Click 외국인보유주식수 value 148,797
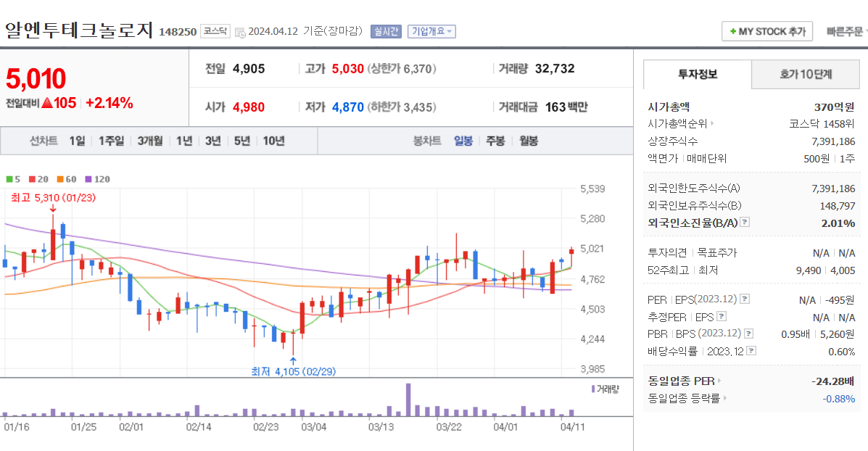 pos(838,206)
